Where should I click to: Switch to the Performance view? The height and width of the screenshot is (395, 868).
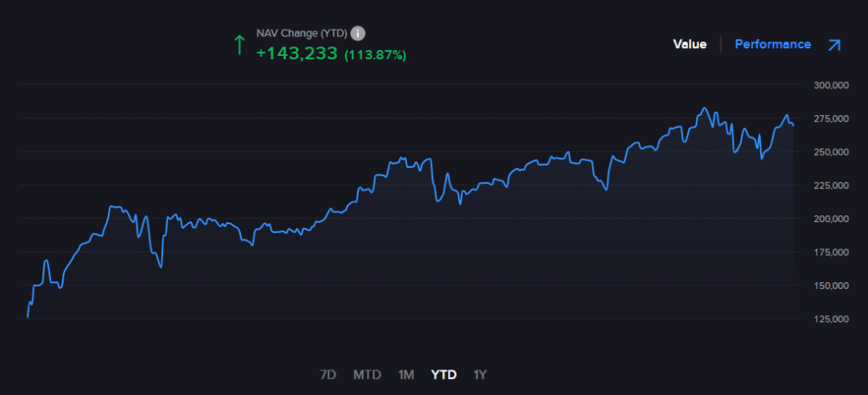[772, 44]
